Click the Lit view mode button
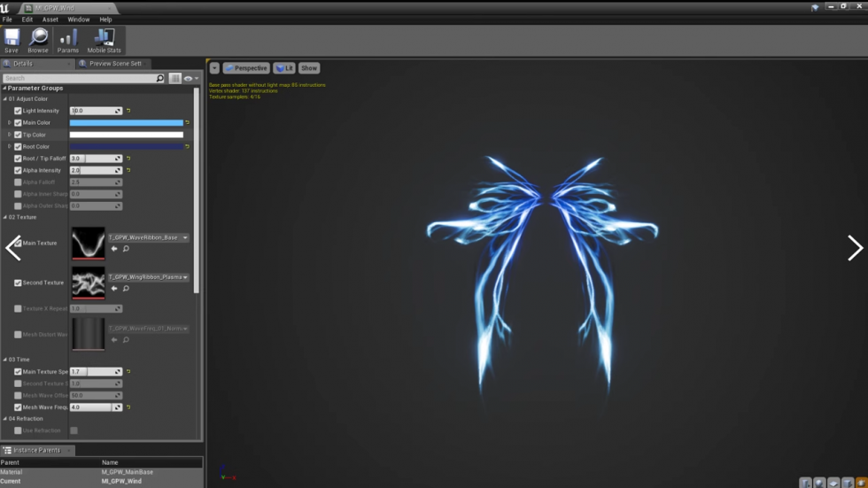This screenshot has height=488, width=868. 284,68
